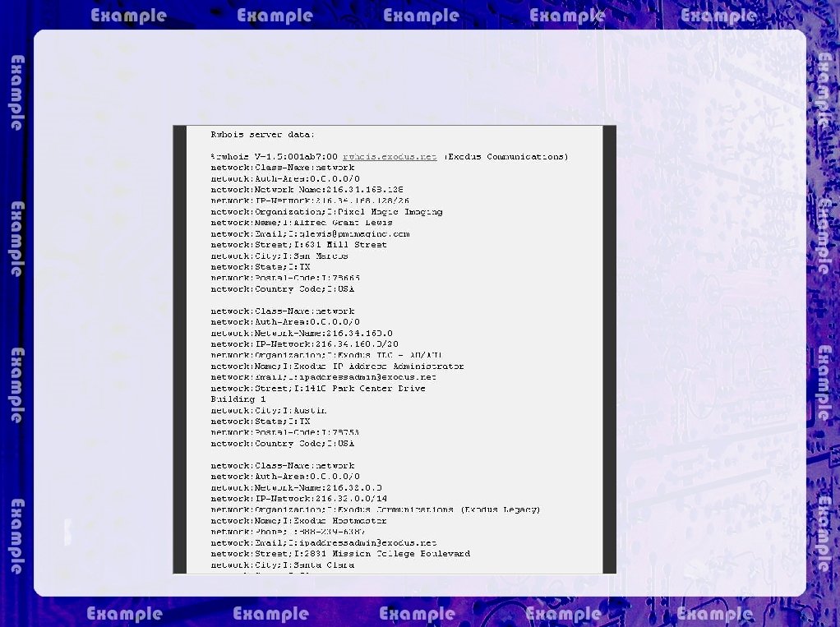
Task: Open the rwhois.exodus.net hyperlink
Action: 390,157
